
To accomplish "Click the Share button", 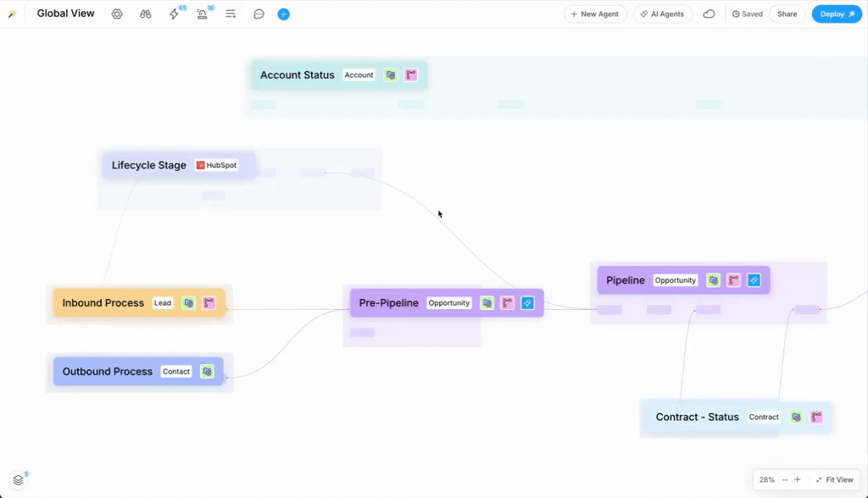I will 787,14.
